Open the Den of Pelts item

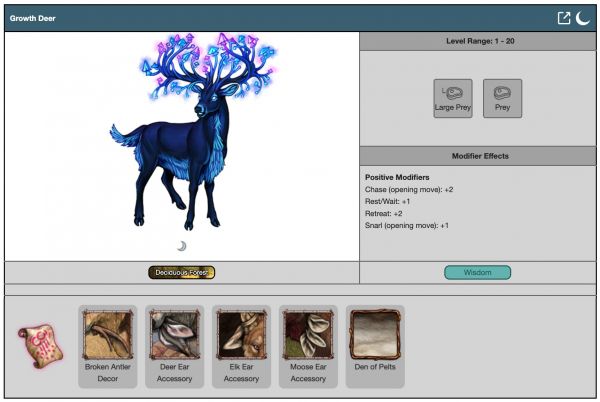coord(375,346)
